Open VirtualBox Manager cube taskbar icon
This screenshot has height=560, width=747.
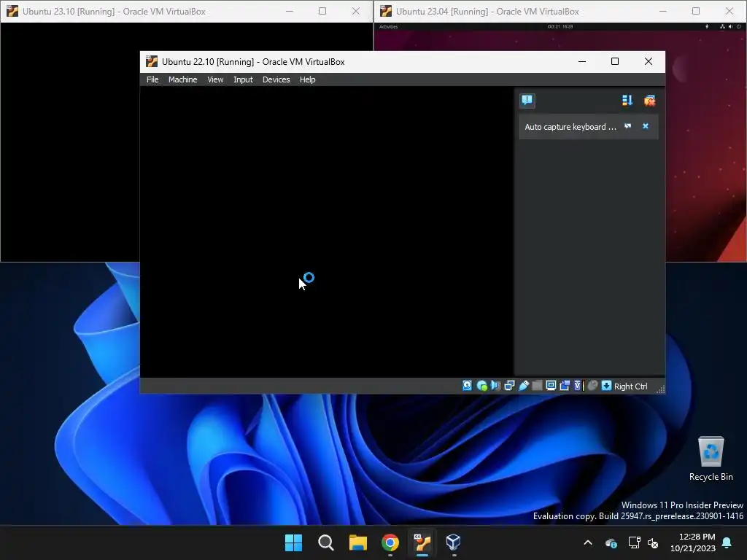click(x=454, y=542)
